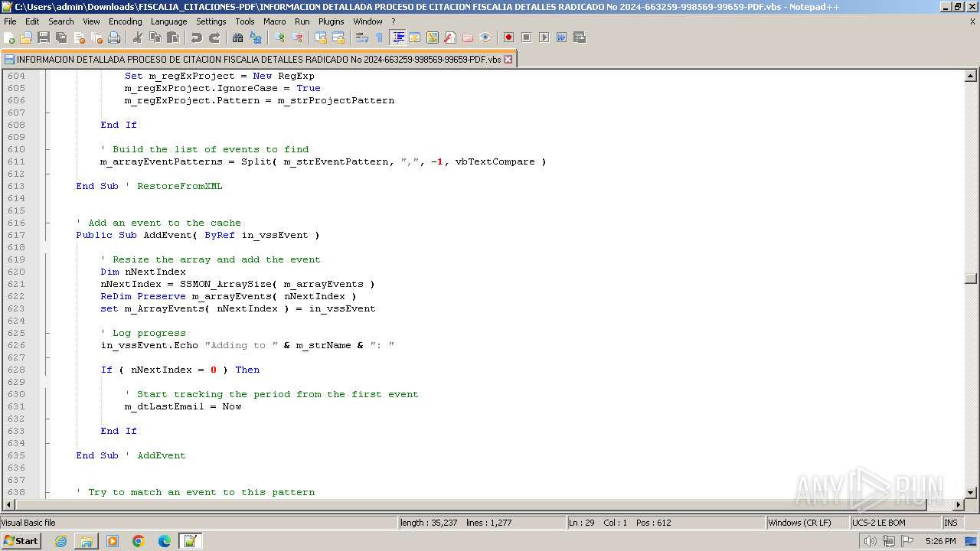Run macro multiple times icon
The height and width of the screenshot is (551, 980).
tap(562, 37)
